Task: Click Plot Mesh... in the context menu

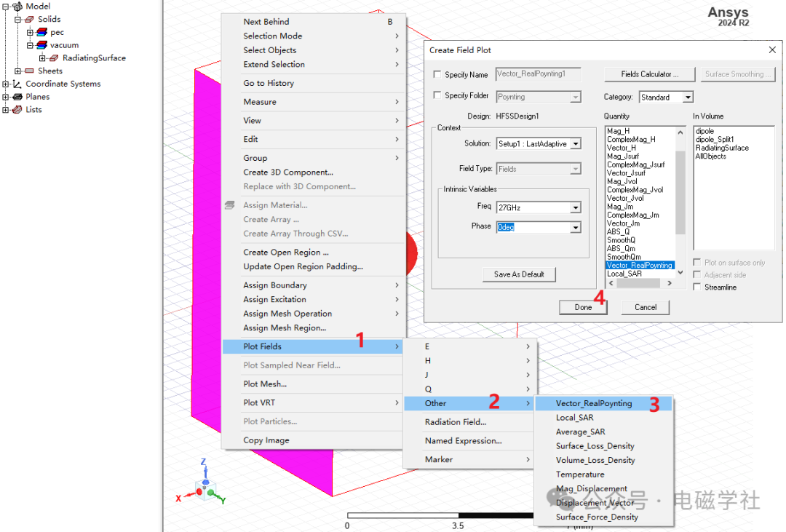Action: coord(313,384)
